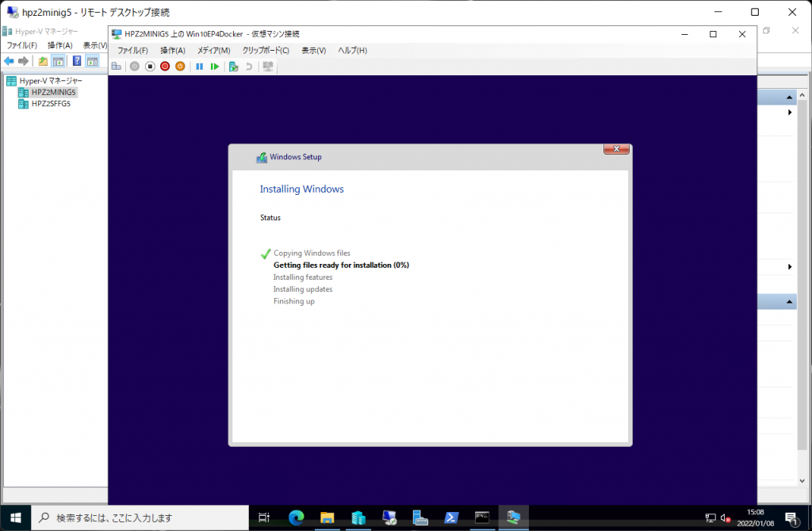Expand the middle actions submenu arrow
Viewport: 812px width, 531px height.
click(x=790, y=266)
